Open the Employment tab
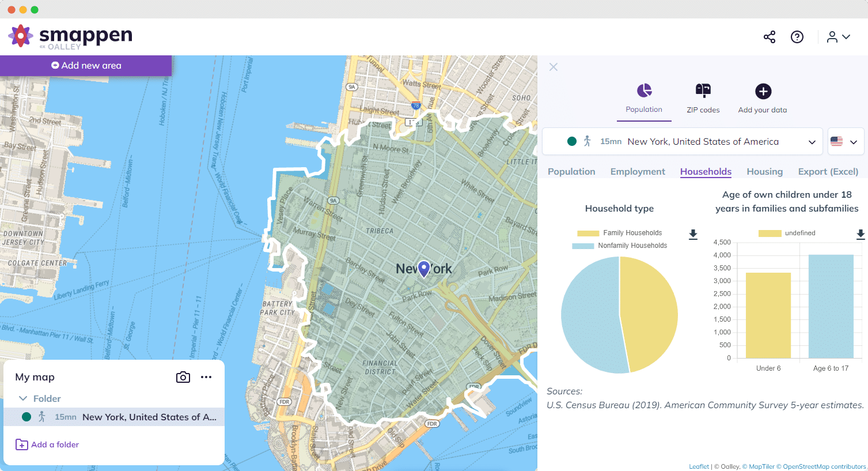868x471 pixels. [637, 171]
